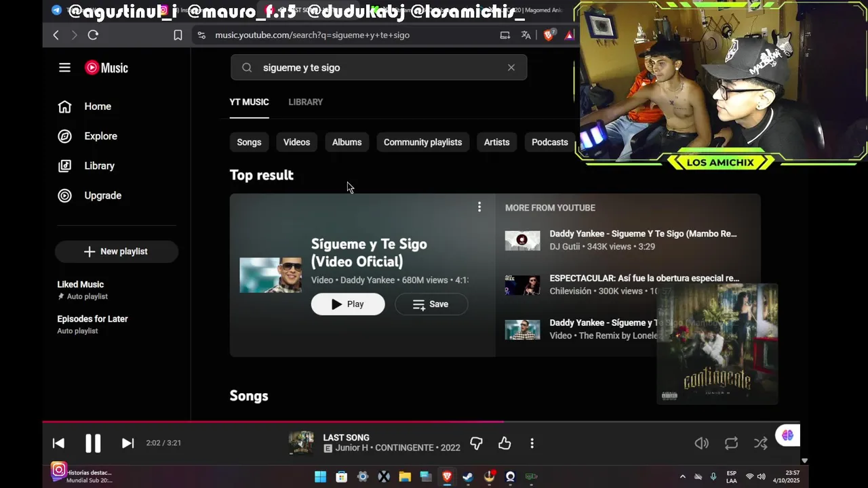Open Episodes for Later playlist
This screenshot has height=488, width=868.
pos(92,324)
